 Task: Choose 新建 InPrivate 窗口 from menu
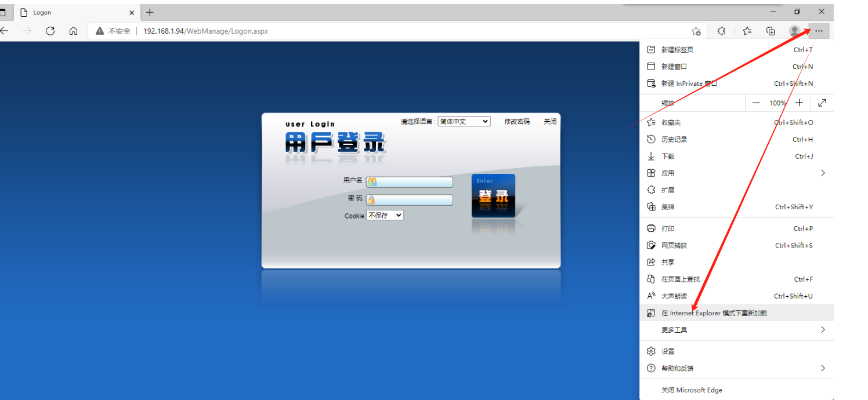coord(689,83)
